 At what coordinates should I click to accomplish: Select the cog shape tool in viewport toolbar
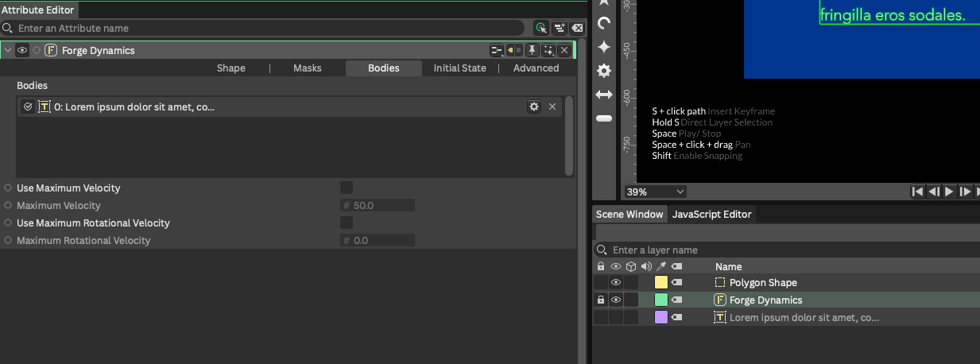(604, 71)
